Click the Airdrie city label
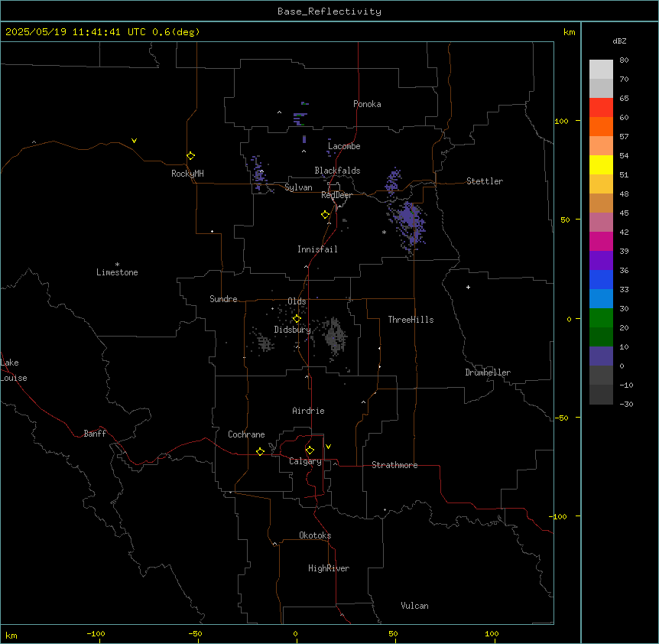This screenshot has width=659, height=644. 308,411
